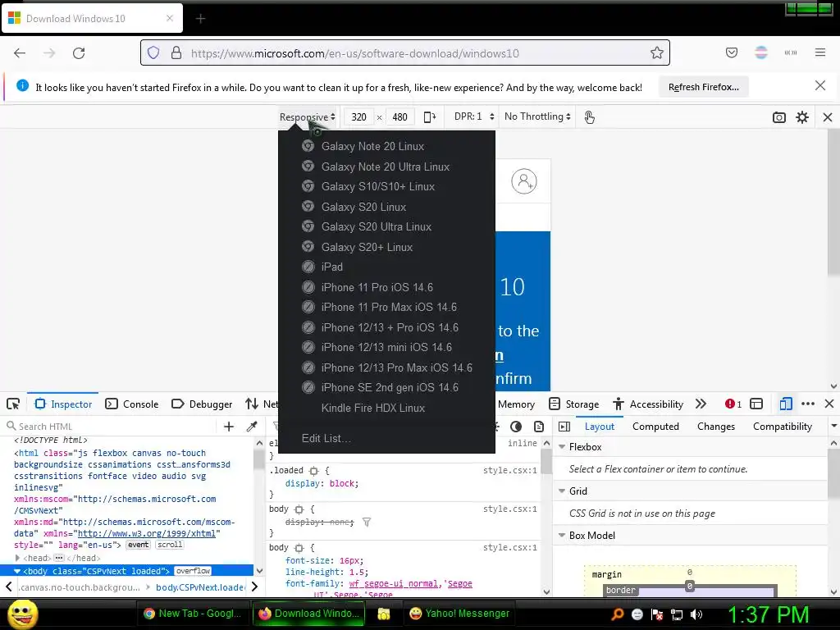
Task: Toggle print media simulation icon
Action: (538, 427)
